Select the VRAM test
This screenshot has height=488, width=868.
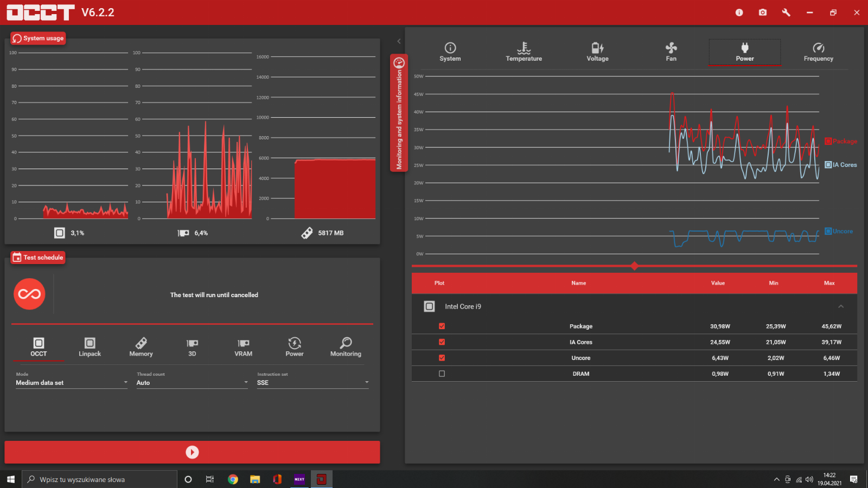243,347
